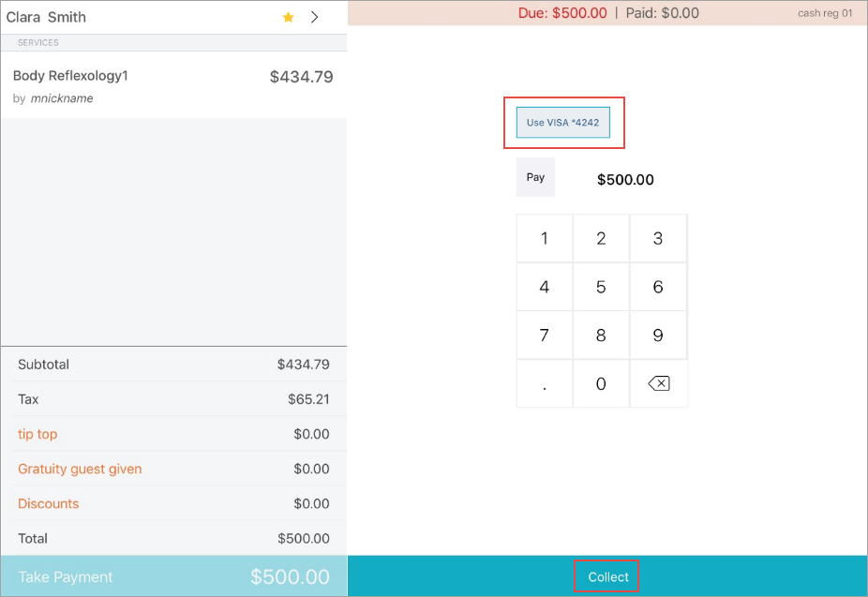This screenshot has width=868, height=597.
Task: Click the Due: $500.00 text
Action: point(562,13)
